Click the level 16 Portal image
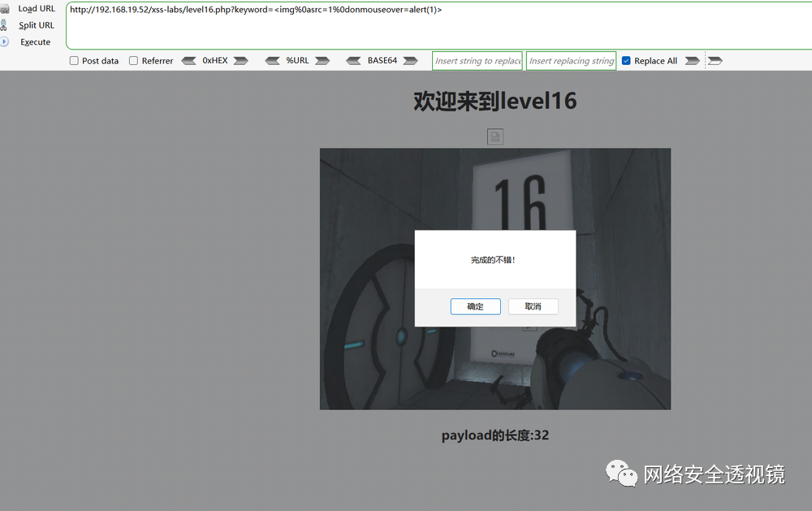The height and width of the screenshot is (511, 812). pyautogui.click(x=495, y=279)
